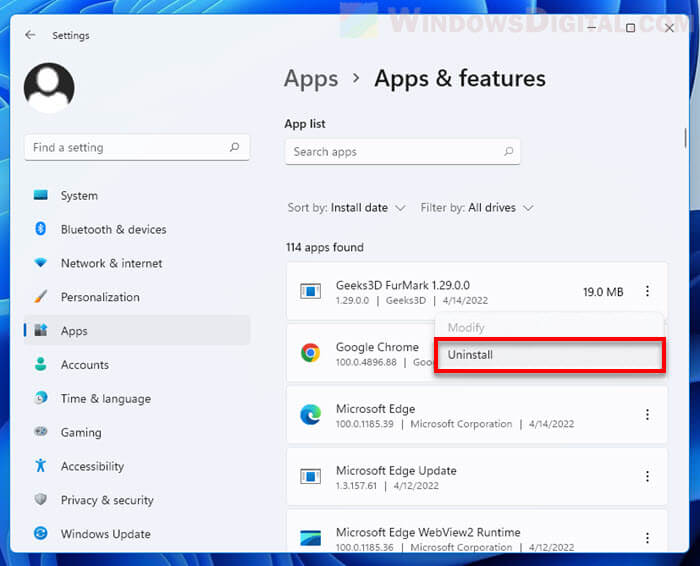Image resolution: width=700 pixels, height=566 pixels.
Task: Open Bluetooth & devices settings
Action: (137, 229)
